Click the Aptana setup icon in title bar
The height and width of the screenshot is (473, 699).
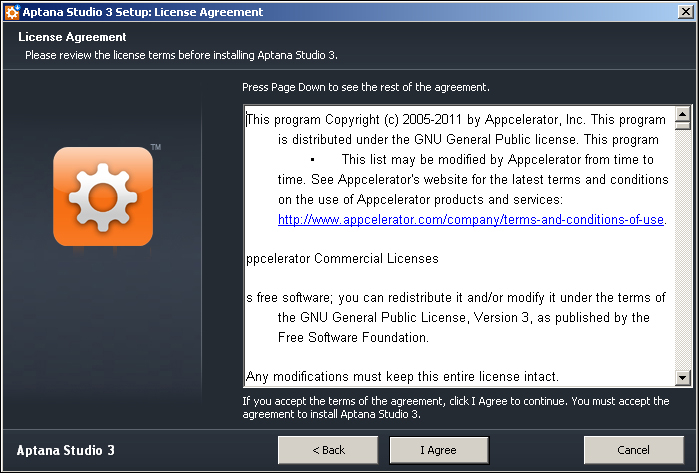pyautogui.click(x=12, y=12)
